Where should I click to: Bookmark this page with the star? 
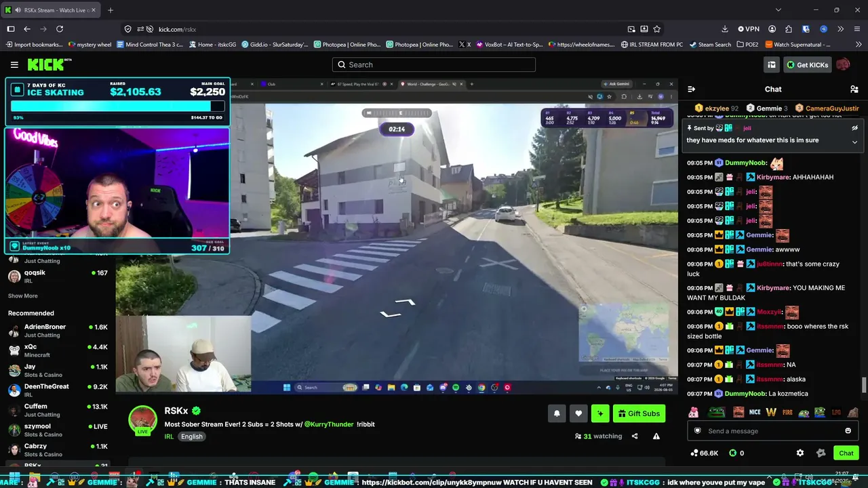coord(657,29)
